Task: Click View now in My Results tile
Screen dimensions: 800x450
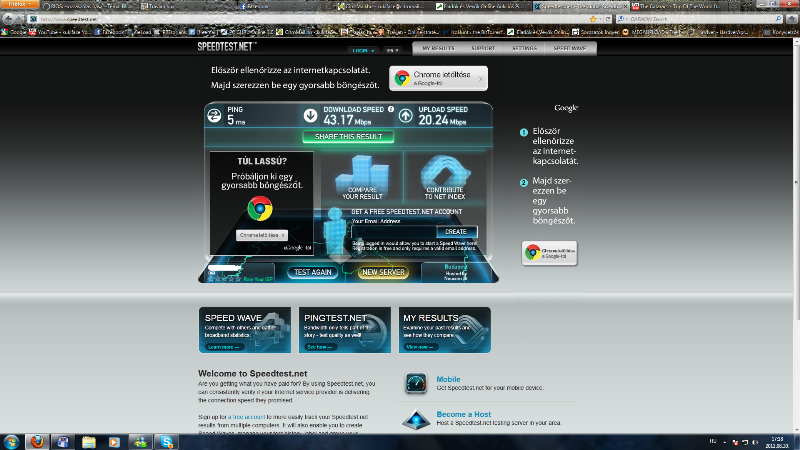Action: pyautogui.click(x=419, y=347)
